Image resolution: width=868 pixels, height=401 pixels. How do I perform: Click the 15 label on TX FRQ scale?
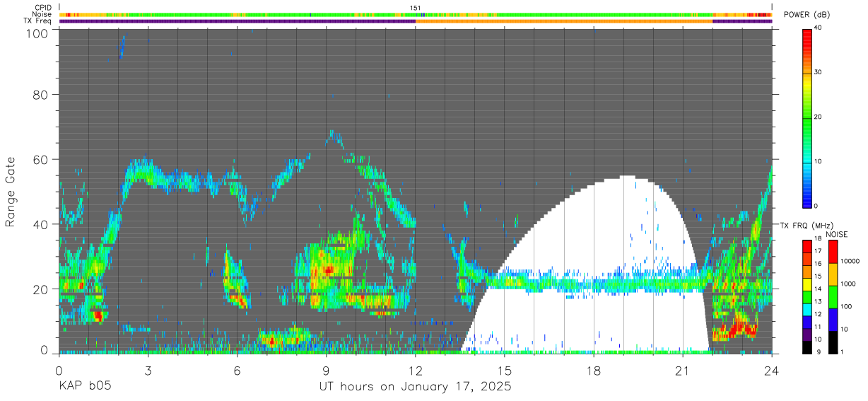(818, 276)
